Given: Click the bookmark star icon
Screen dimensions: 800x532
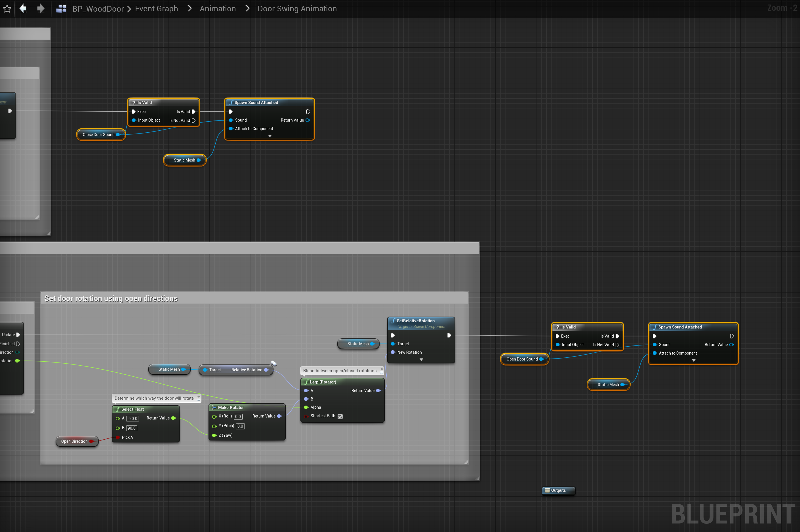Looking at the screenshot, I should 7,9.
